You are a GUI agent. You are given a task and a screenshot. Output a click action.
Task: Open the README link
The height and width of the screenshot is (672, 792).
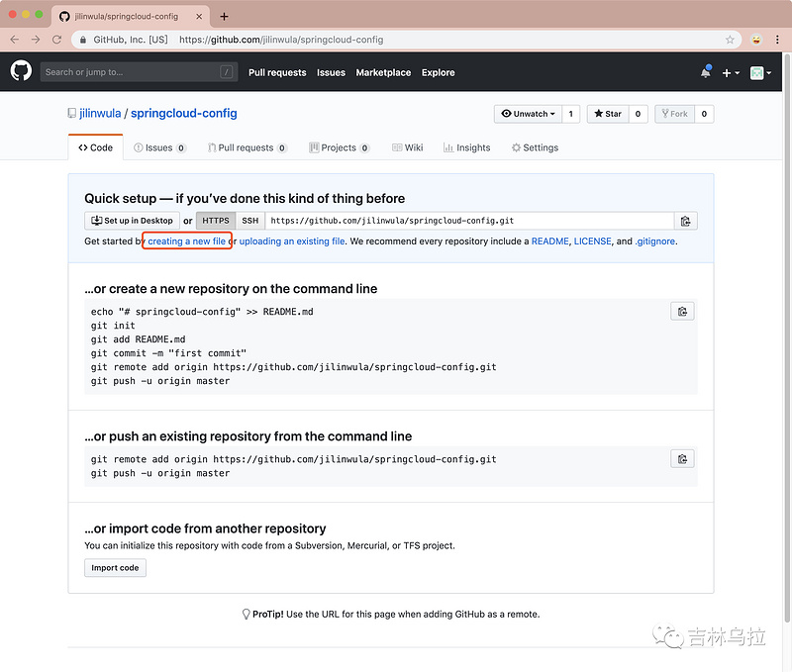click(x=549, y=241)
